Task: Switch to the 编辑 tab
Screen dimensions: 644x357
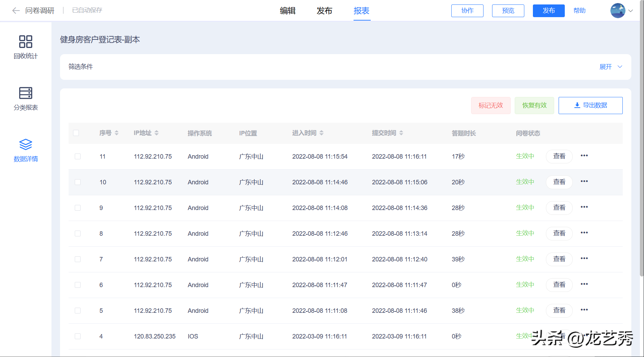Action: click(x=288, y=11)
